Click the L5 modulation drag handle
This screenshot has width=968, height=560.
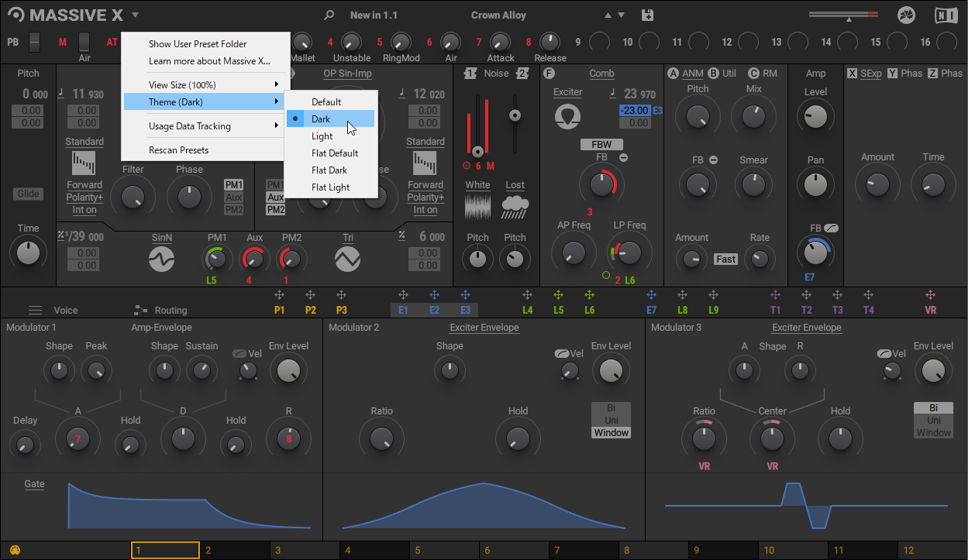pyautogui.click(x=558, y=295)
